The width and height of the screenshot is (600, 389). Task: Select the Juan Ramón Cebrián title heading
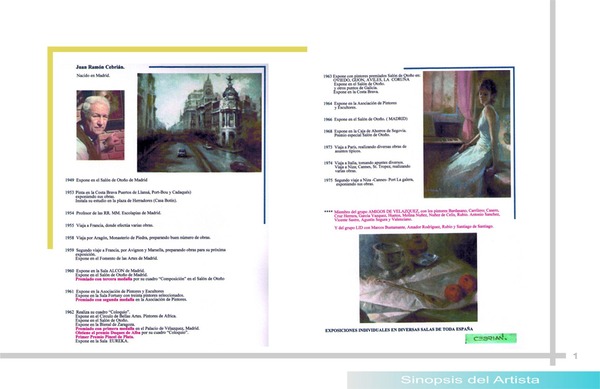pos(100,67)
